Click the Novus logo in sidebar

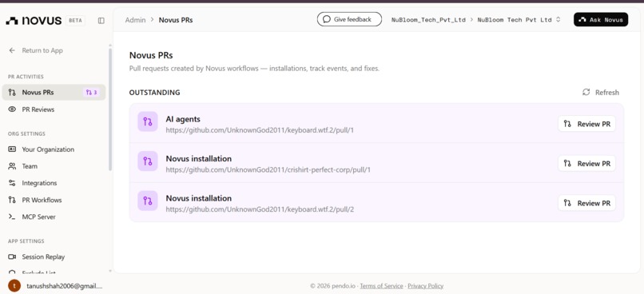coord(34,21)
